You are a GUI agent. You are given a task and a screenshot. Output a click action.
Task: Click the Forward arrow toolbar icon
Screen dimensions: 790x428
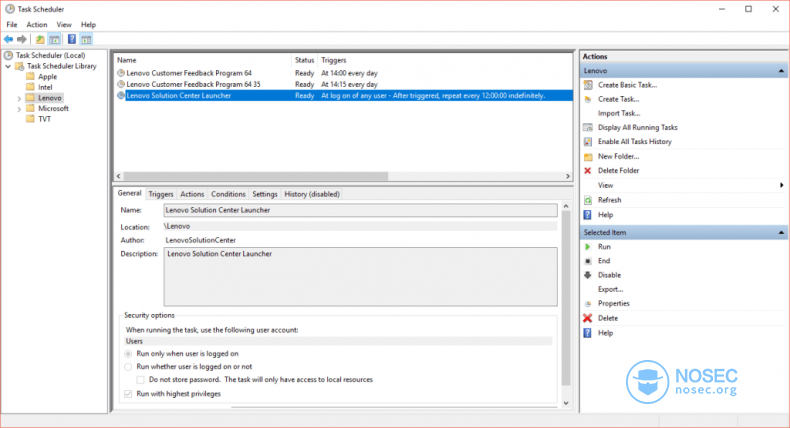click(22, 39)
